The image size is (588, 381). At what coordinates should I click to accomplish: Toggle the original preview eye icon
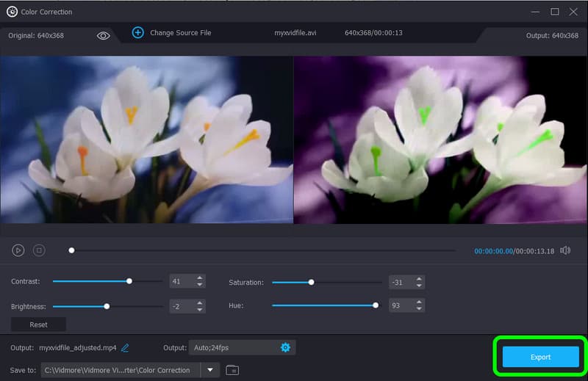click(x=104, y=35)
